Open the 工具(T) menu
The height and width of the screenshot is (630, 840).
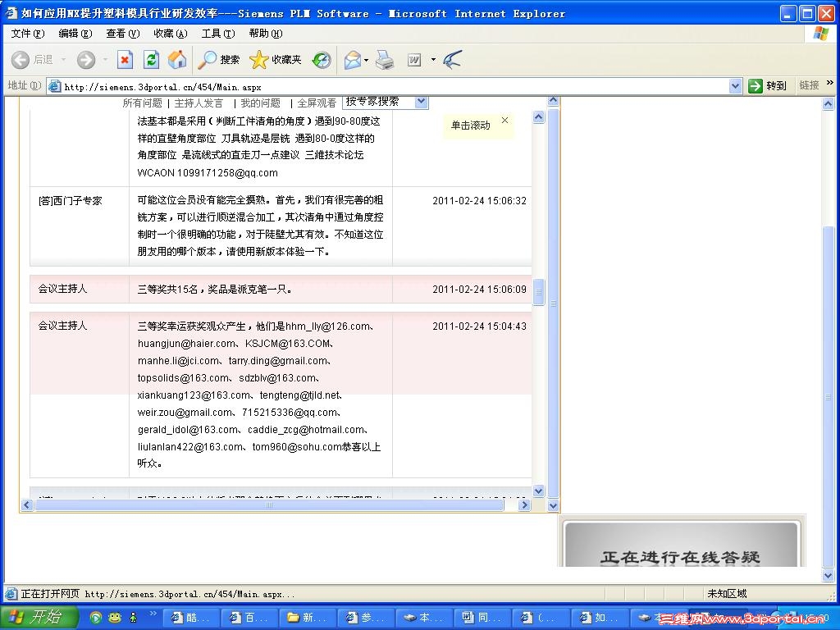coord(218,33)
